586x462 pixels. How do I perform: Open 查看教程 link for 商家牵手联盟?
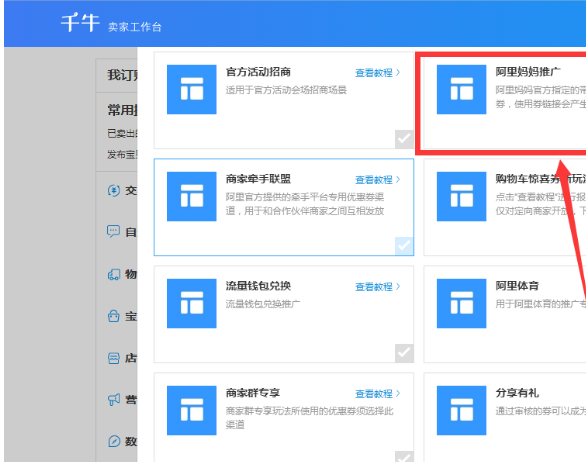tap(377, 180)
